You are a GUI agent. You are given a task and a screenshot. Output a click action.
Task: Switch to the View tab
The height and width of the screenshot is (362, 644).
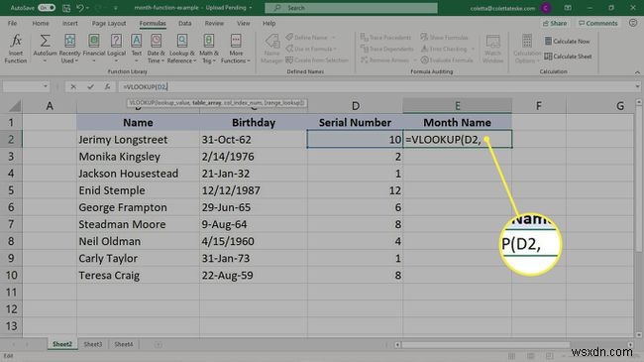(243, 24)
